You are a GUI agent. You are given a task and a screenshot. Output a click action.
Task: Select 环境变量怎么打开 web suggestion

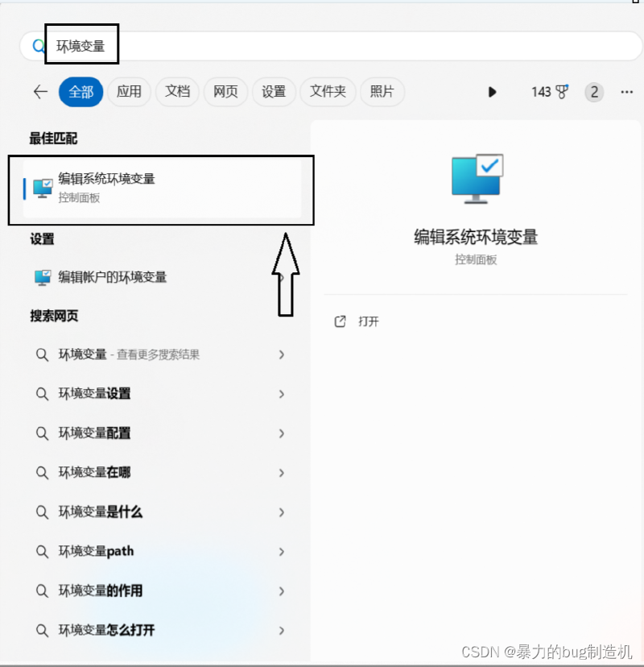[x=162, y=631]
